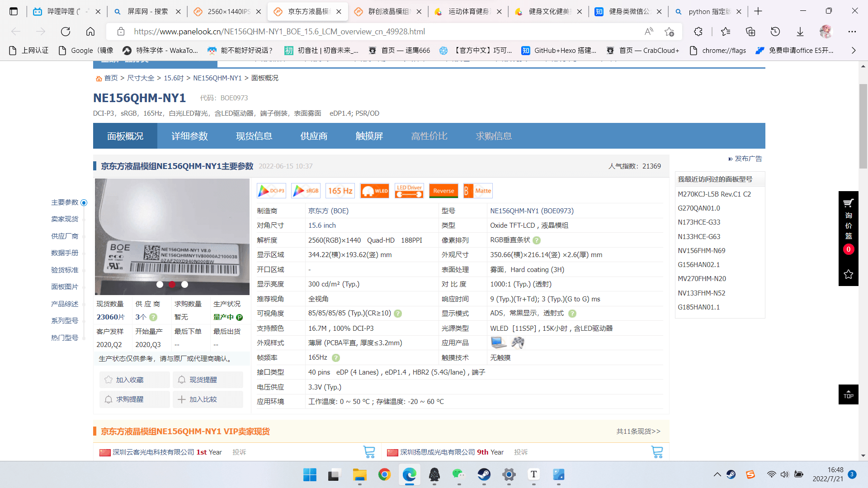Open Windows Start menu

coord(310,475)
